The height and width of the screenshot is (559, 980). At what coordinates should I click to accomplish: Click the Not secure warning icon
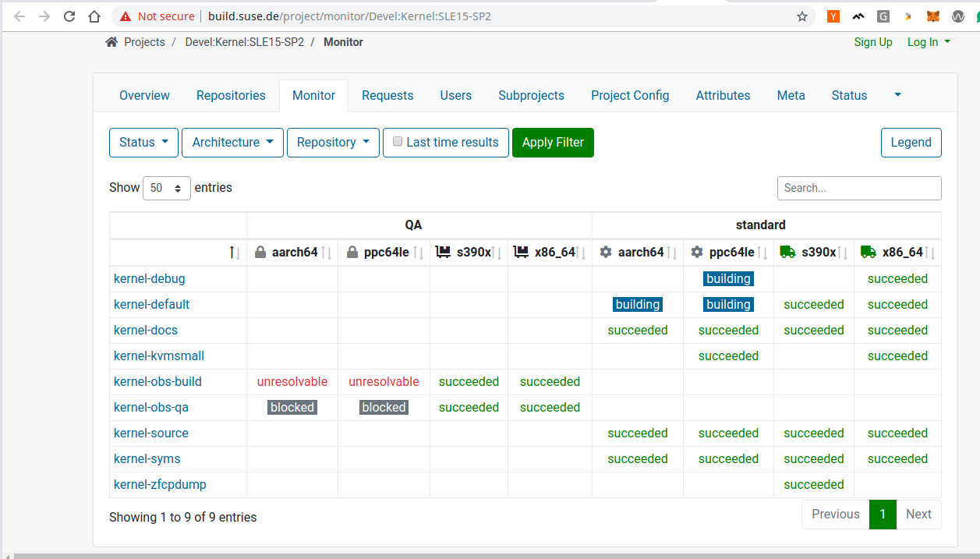pyautogui.click(x=126, y=16)
